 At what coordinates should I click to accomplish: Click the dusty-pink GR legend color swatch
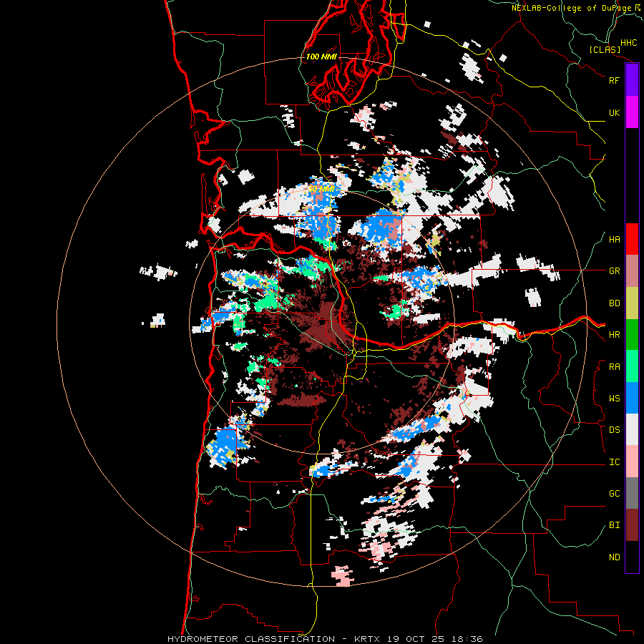pyautogui.click(x=632, y=271)
